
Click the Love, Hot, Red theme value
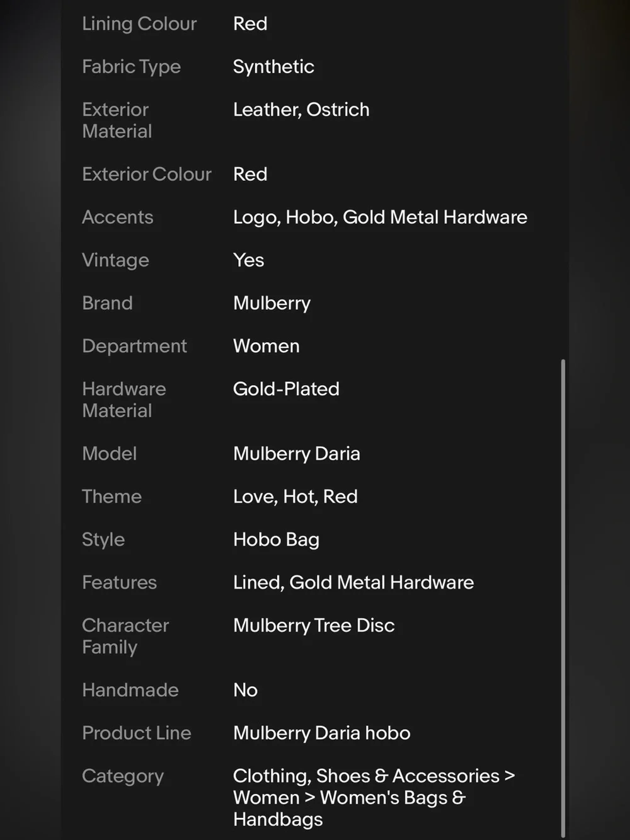295,497
